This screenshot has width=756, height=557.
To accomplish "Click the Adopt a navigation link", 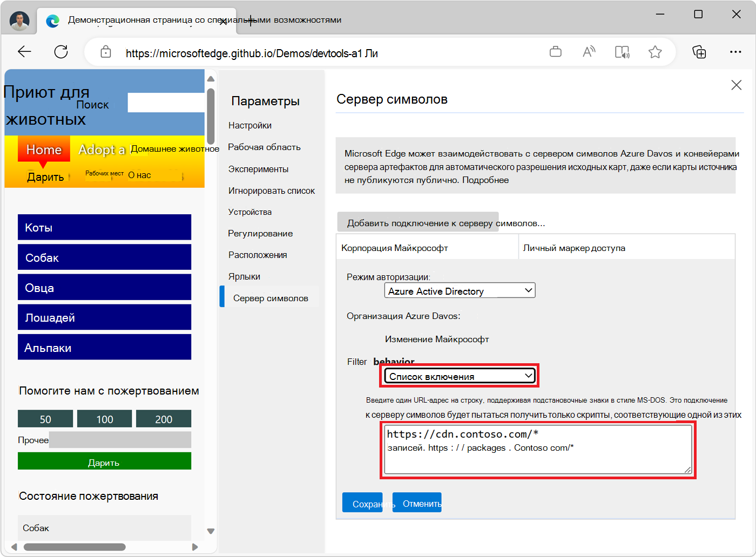I will (x=102, y=150).
